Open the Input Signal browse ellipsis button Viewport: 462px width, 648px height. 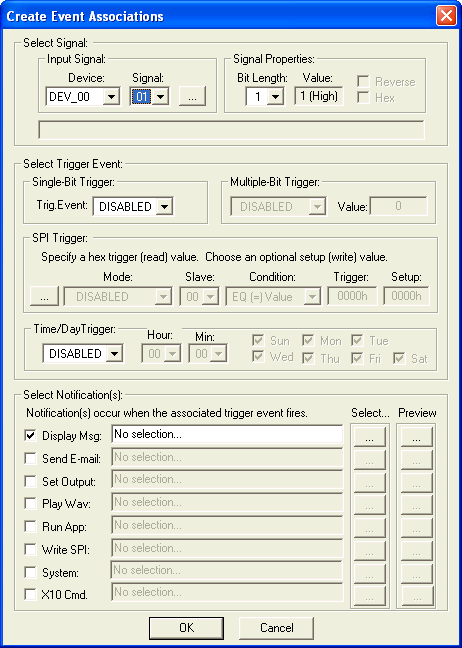(x=192, y=97)
